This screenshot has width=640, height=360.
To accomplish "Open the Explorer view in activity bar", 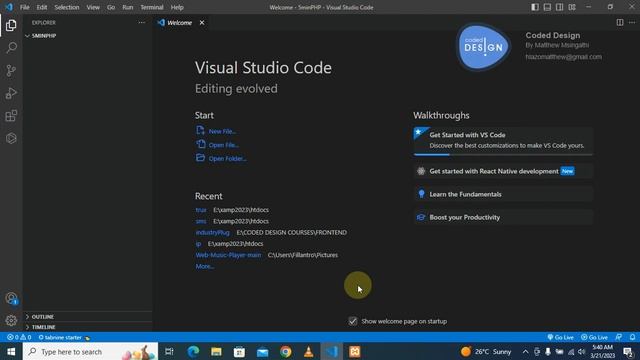I will 11,25.
